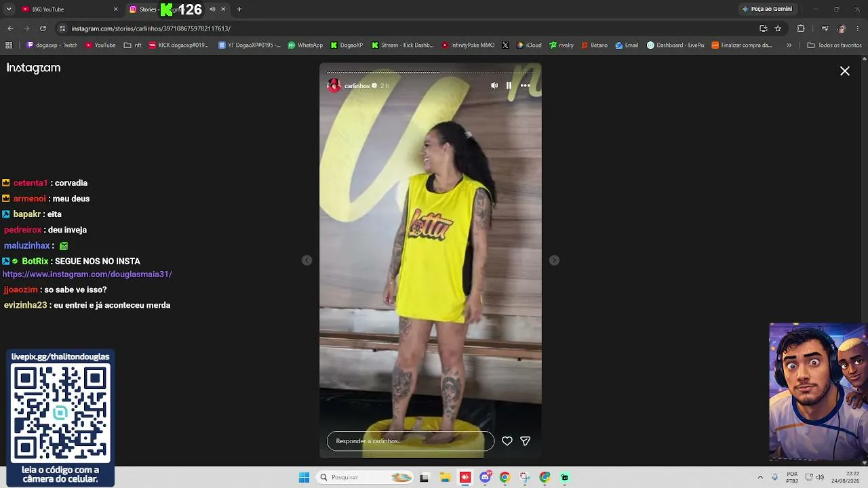Screen dimensions: 868x488
Task: Close the Instagram story viewer with the X
Action: [845, 71]
